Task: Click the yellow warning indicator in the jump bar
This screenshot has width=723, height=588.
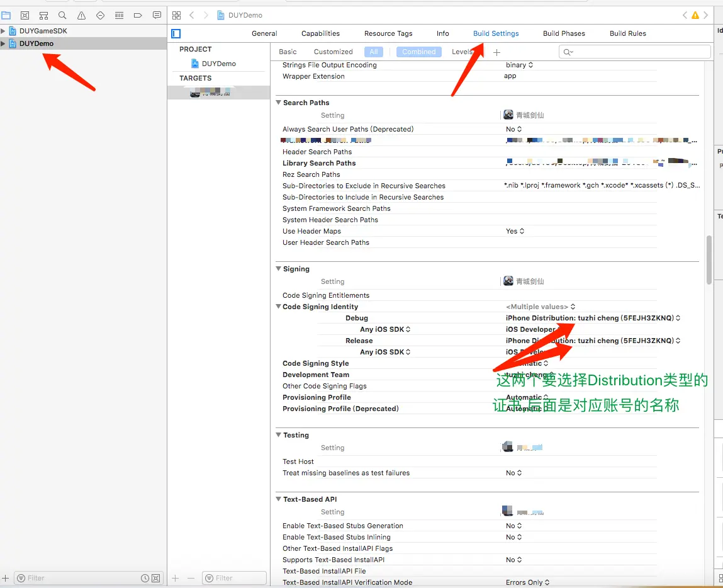Action: pos(695,15)
